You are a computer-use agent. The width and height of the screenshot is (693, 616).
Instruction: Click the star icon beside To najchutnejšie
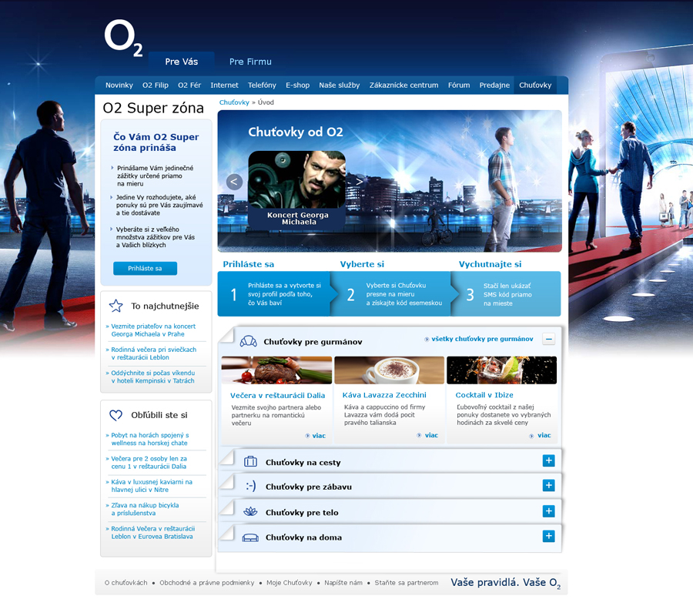click(x=115, y=306)
